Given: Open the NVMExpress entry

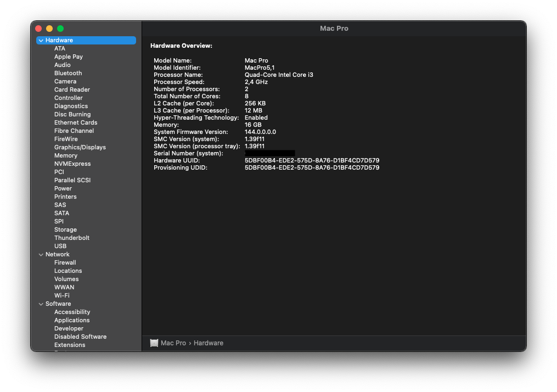Looking at the screenshot, I should coord(72,164).
